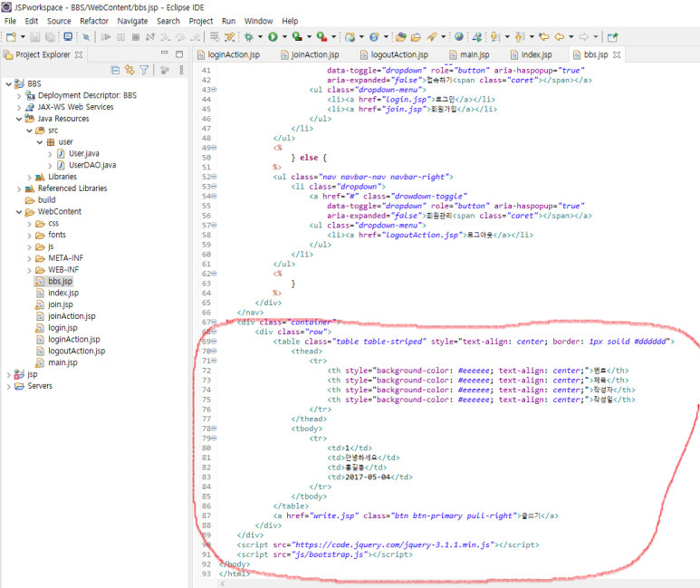This screenshot has height=588, width=700.
Task: Click the Disconnect debug icon
Action: coord(150,37)
